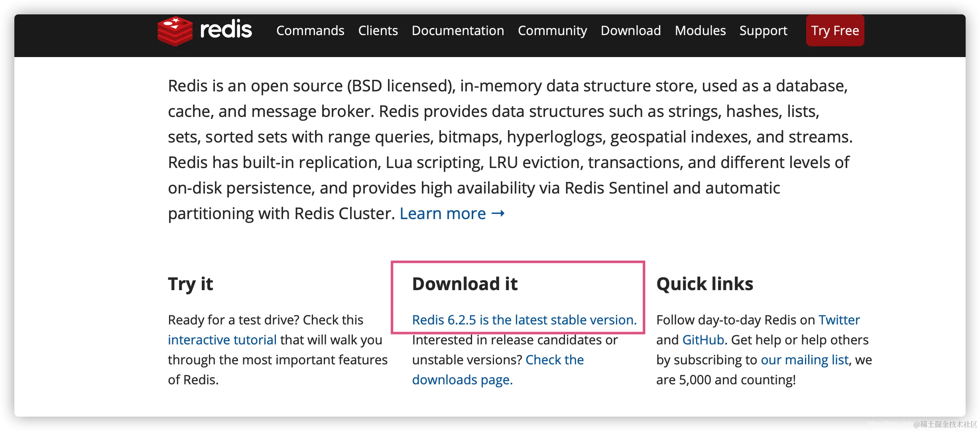Open the Commands menu item
Image resolution: width=980 pixels, height=431 pixels.
pyautogui.click(x=310, y=31)
